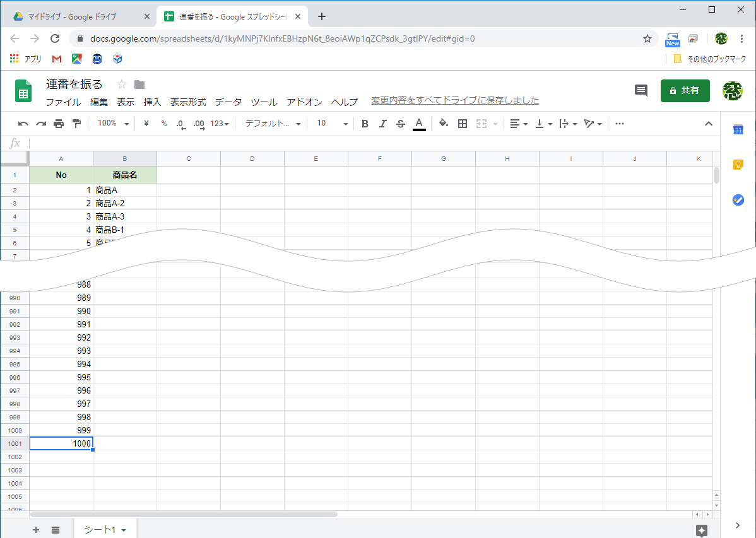Open the 挿入 menu
The height and width of the screenshot is (538, 756).
click(152, 102)
